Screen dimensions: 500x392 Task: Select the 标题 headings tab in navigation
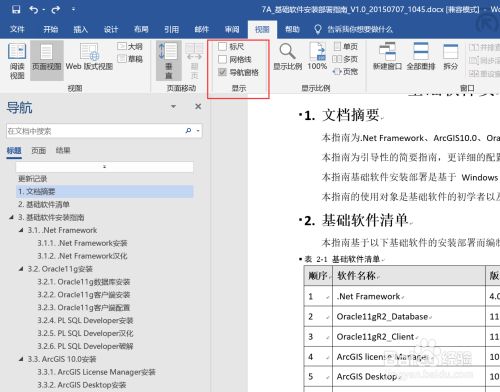coord(14,151)
